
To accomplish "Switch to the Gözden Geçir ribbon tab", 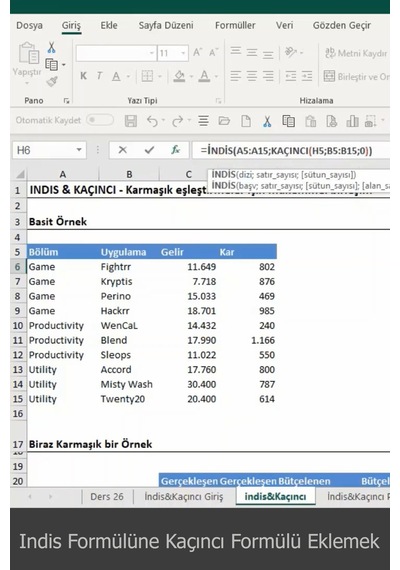I will pyautogui.click(x=342, y=25).
